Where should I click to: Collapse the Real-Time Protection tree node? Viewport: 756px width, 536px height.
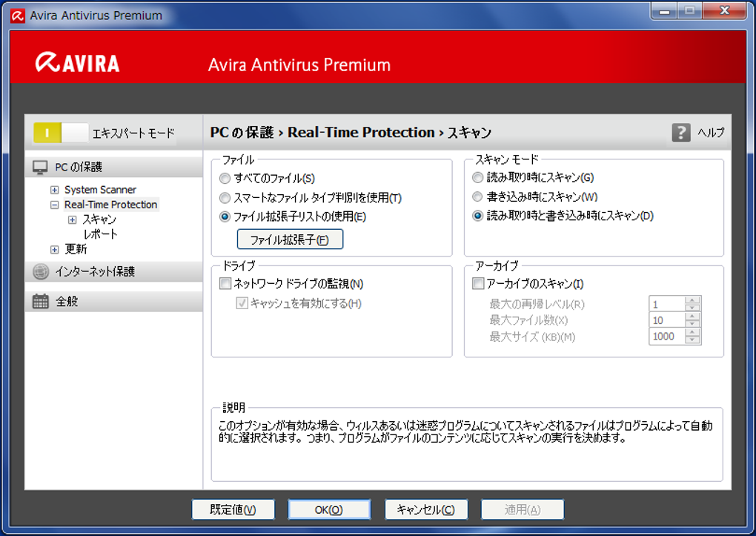(55, 205)
